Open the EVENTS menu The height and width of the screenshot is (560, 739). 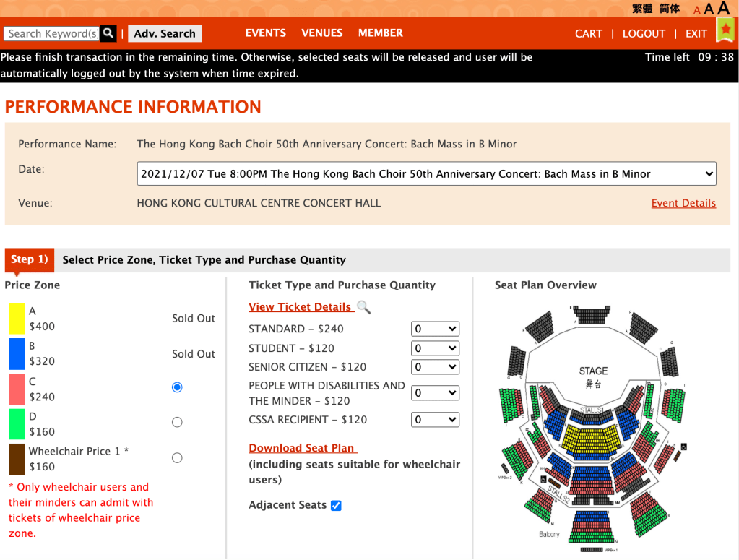tap(266, 33)
